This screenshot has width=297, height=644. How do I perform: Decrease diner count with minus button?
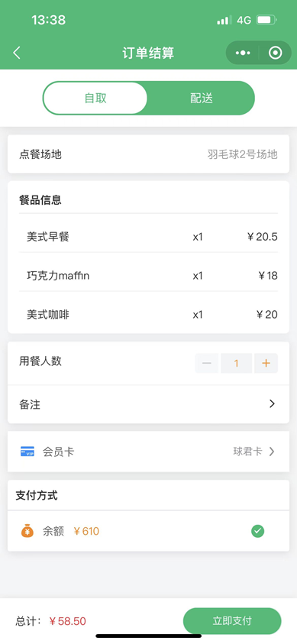click(x=207, y=363)
